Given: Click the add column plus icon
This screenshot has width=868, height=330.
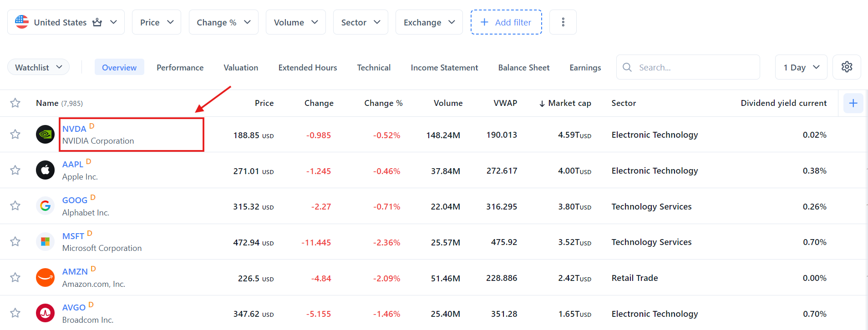Looking at the screenshot, I should click(853, 103).
